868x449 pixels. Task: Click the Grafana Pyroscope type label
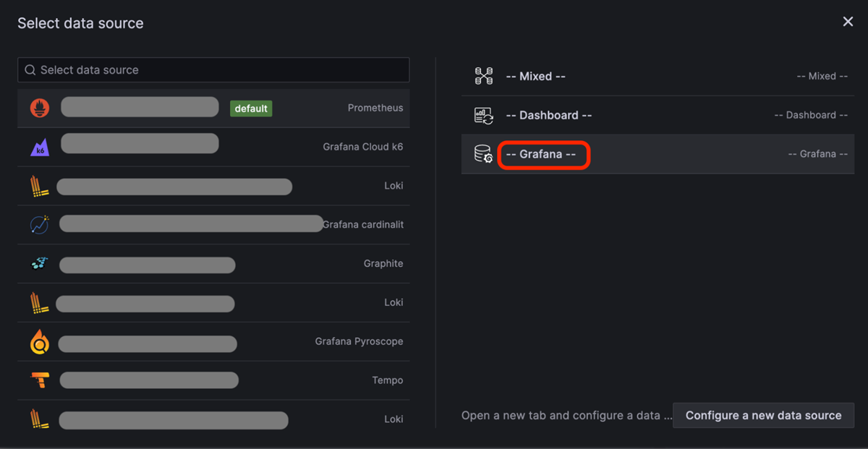(359, 341)
